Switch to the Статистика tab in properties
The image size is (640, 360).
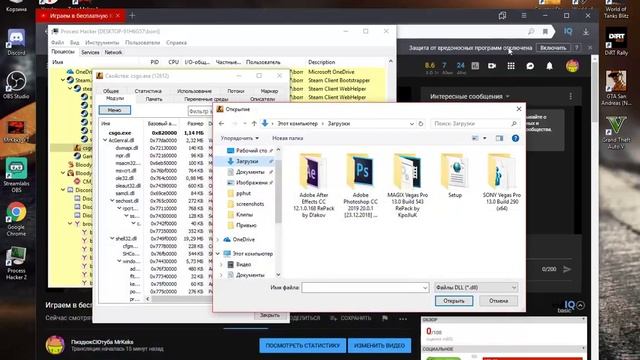(148, 91)
